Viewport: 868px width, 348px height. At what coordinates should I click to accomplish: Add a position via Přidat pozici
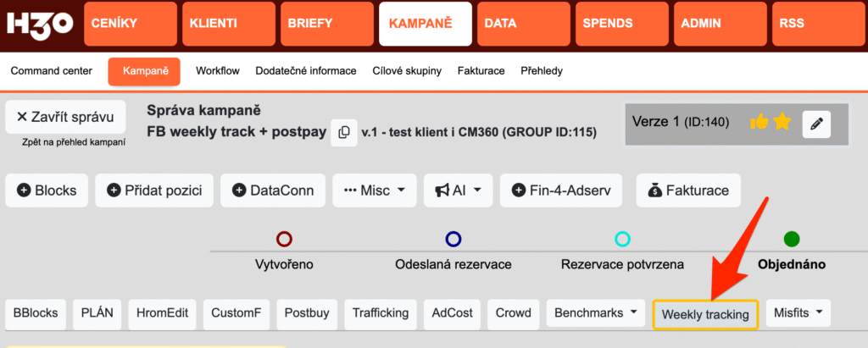(x=154, y=191)
